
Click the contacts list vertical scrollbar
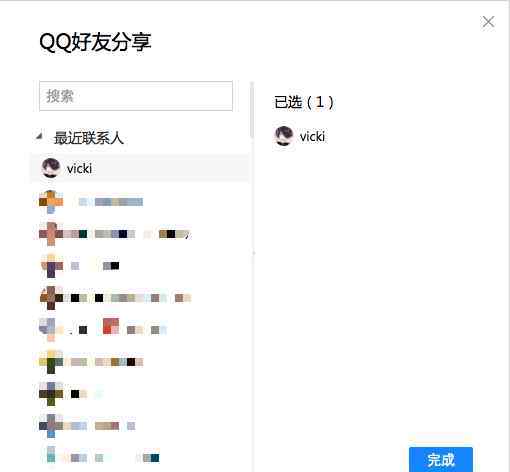pyautogui.click(x=252, y=110)
